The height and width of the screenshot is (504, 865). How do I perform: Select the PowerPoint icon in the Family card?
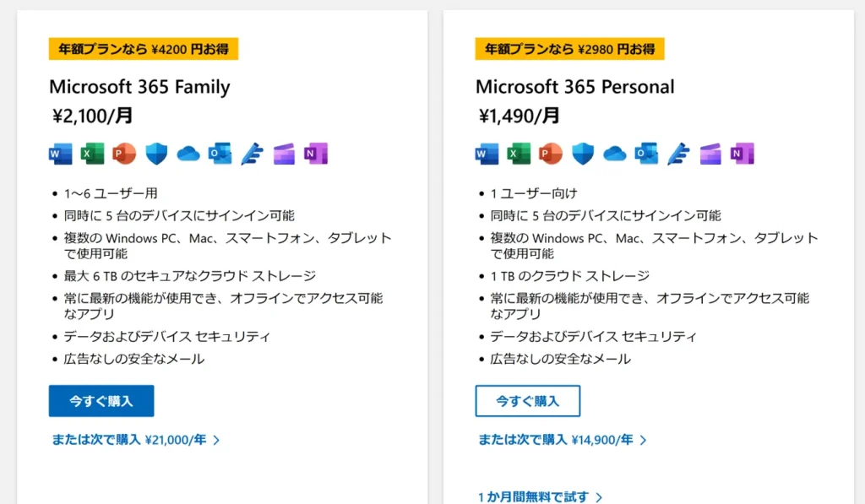(x=124, y=154)
